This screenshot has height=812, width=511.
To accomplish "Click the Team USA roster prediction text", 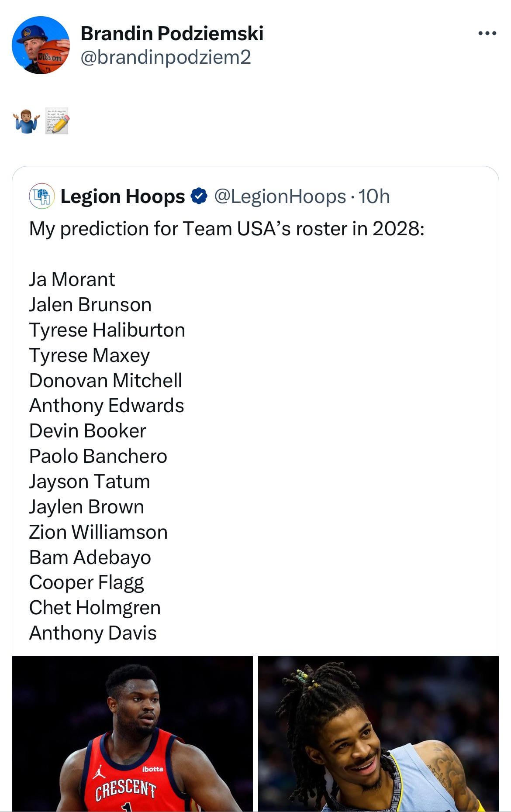I will point(226,229).
